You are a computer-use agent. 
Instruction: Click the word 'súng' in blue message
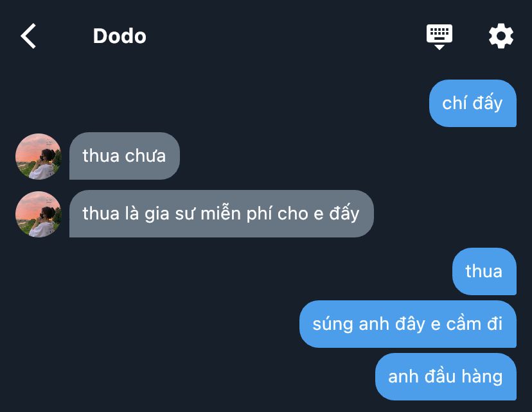[x=333, y=324]
